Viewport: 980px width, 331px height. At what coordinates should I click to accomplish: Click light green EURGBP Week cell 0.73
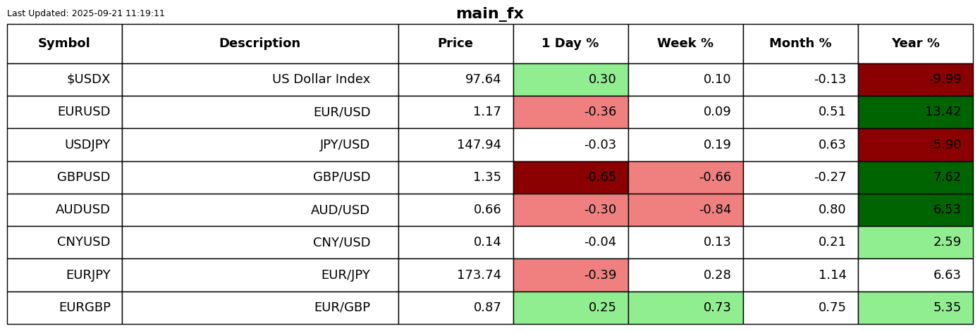coord(685,308)
